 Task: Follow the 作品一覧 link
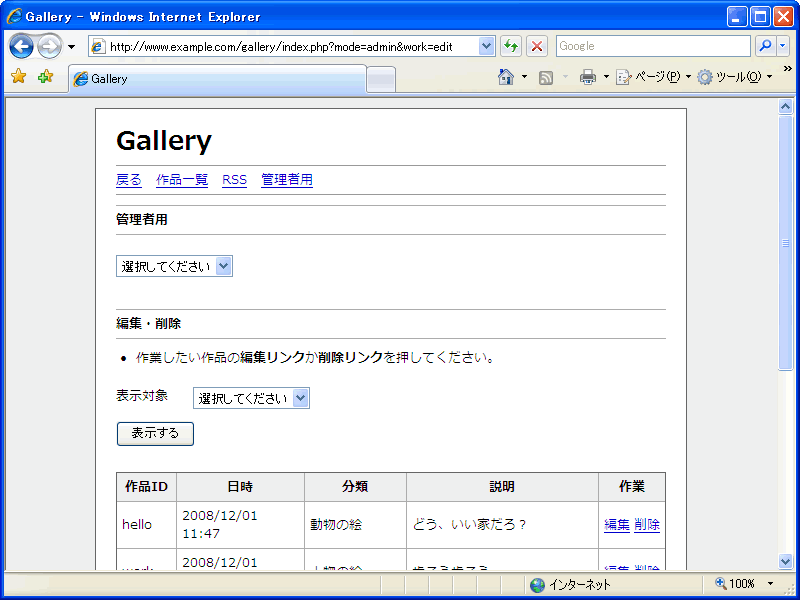click(x=182, y=180)
